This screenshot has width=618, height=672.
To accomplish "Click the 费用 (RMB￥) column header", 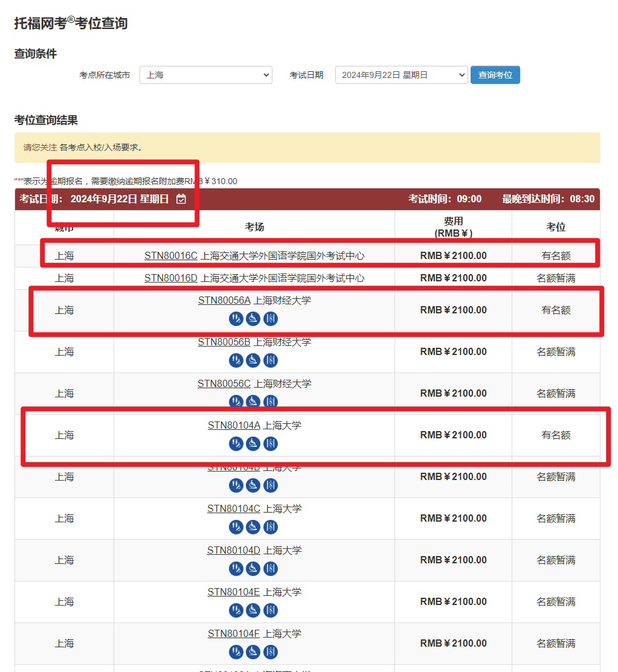I will [453, 227].
